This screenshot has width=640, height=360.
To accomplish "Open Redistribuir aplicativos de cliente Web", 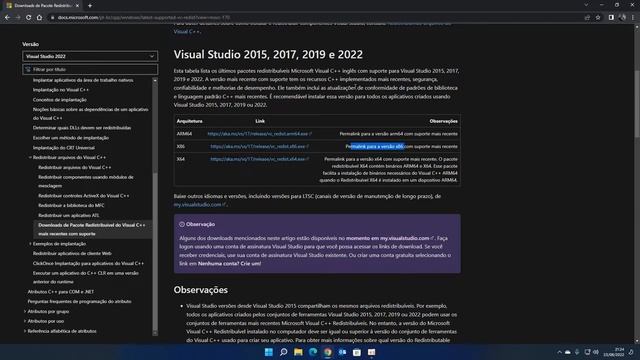I will click(x=72, y=253).
